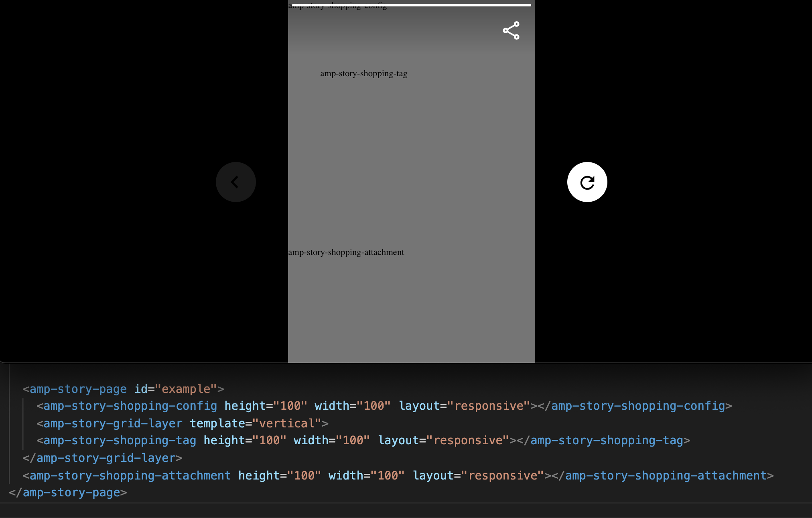Click the layout attribute name on the shopping-tag line

coord(398,440)
